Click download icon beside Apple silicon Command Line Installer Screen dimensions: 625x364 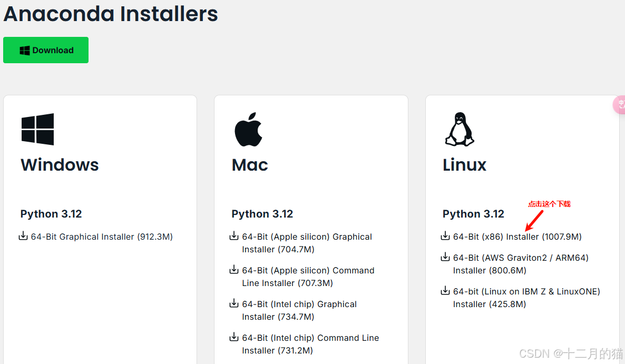[x=234, y=270]
